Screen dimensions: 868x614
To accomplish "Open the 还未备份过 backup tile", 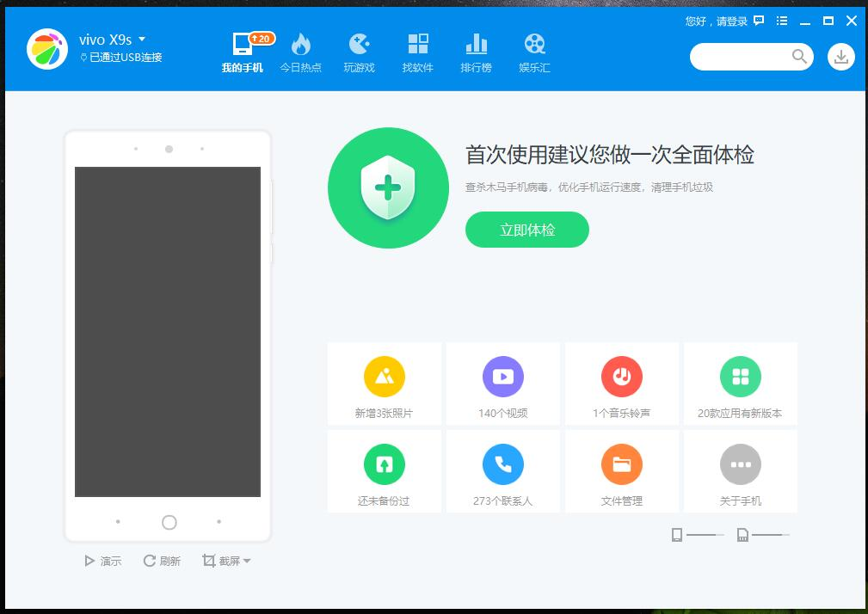I will tap(385, 471).
